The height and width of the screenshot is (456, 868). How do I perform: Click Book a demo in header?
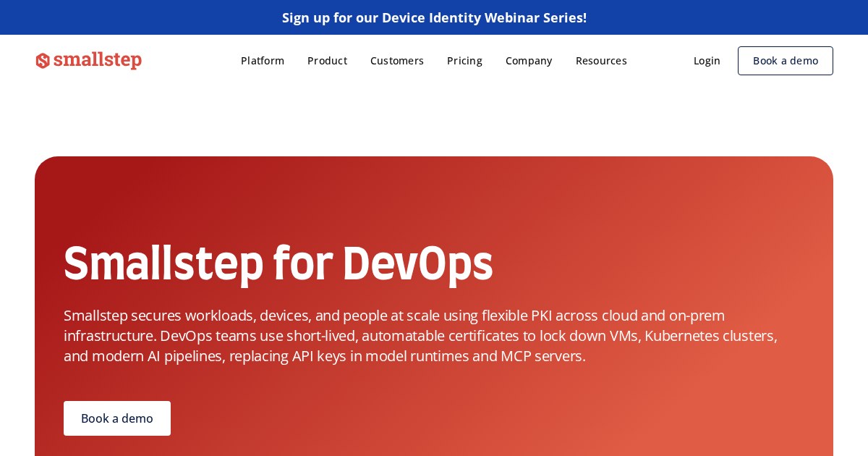(x=786, y=61)
